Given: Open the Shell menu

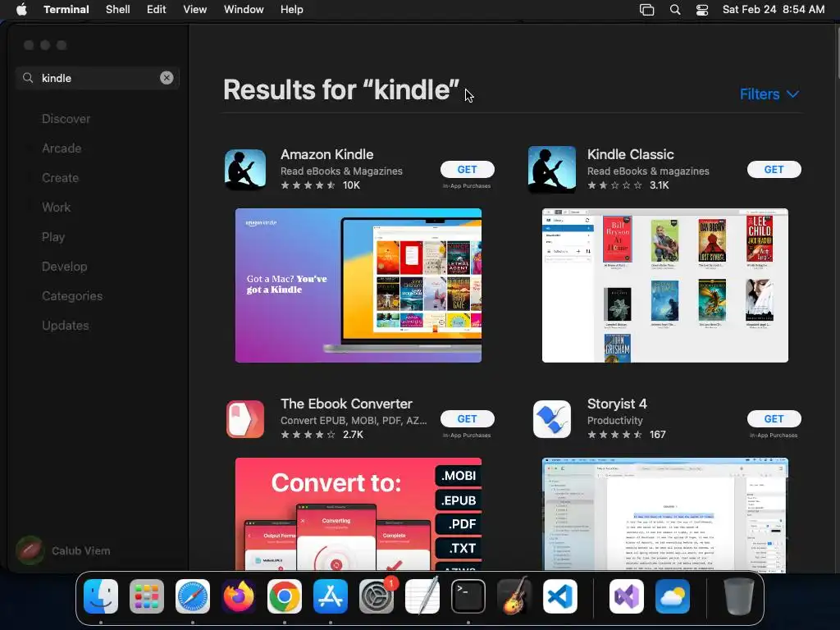Looking at the screenshot, I should click(x=118, y=9).
